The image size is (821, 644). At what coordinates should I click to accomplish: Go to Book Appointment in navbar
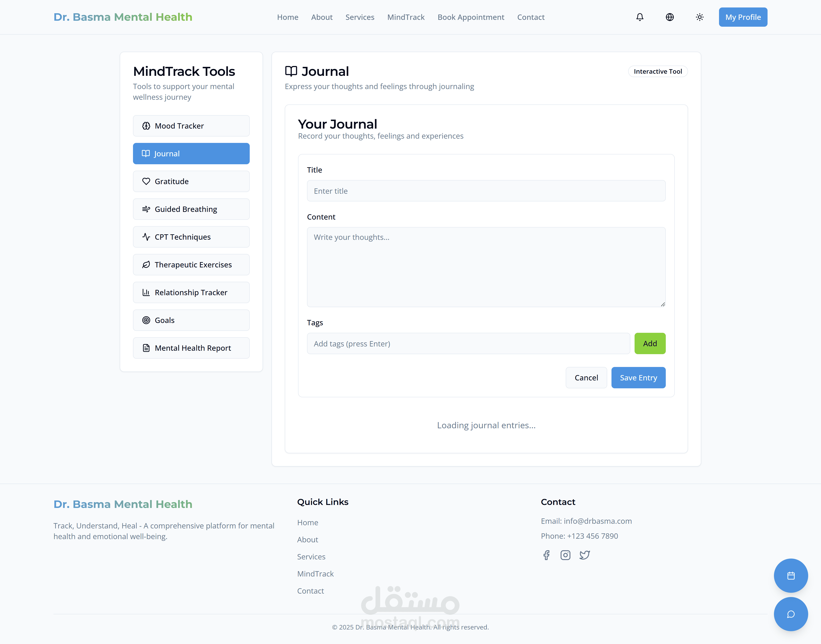[471, 17]
